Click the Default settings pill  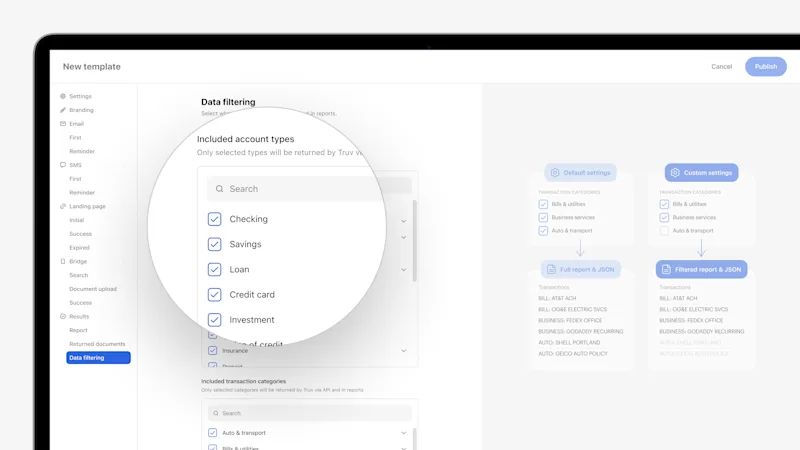coord(580,172)
